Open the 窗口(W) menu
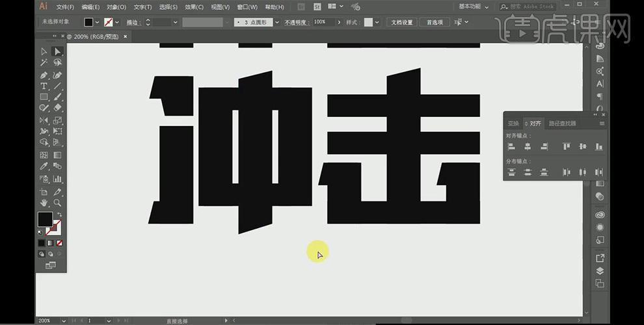The height and width of the screenshot is (325, 644). 247,7
